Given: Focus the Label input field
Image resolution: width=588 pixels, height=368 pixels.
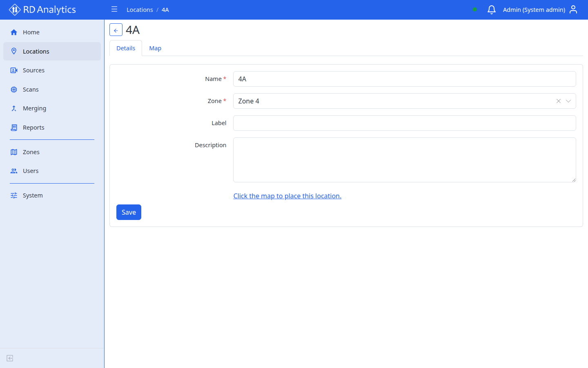Looking at the screenshot, I should pyautogui.click(x=404, y=123).
